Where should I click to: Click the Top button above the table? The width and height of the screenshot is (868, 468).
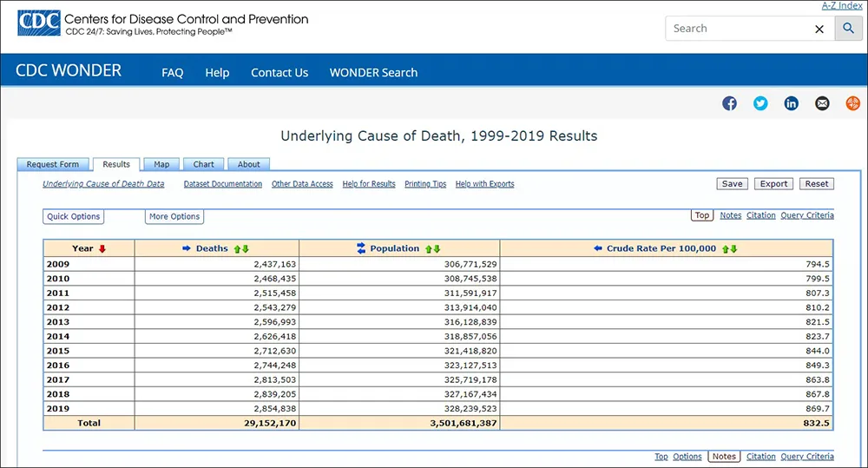pyautogui.click(x=702, y=215)
